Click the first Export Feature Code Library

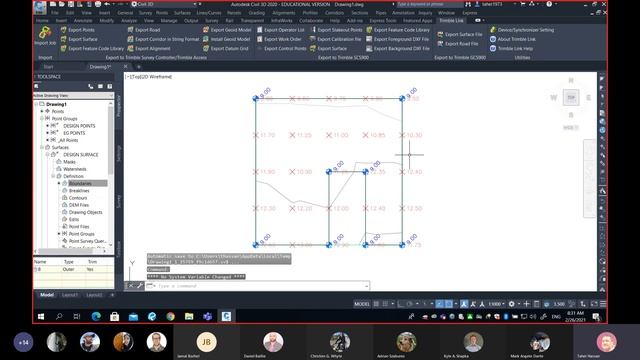pyautogui.click(x=92, y=49)
